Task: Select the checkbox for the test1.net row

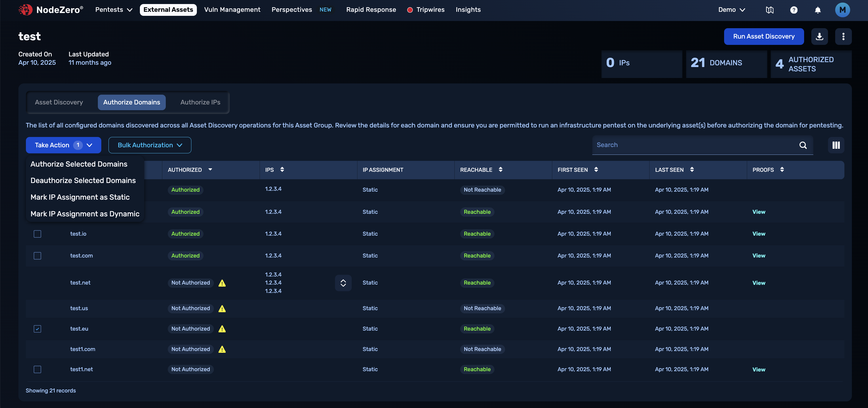Action: (x=37, y=369)
